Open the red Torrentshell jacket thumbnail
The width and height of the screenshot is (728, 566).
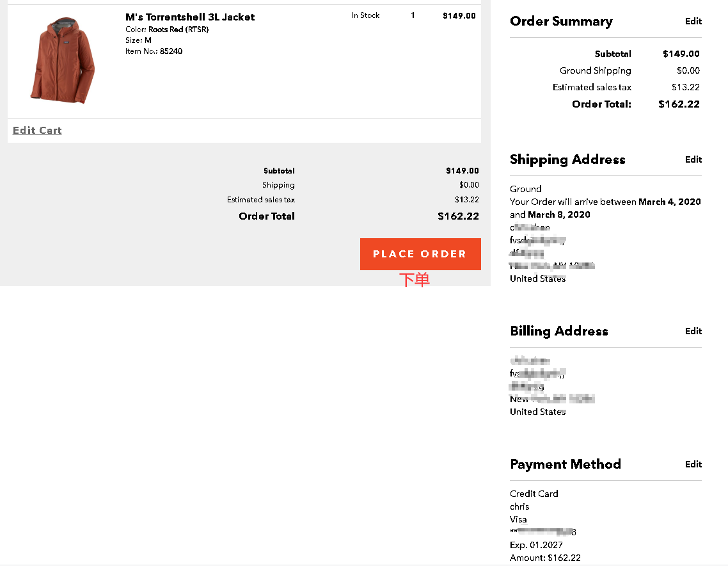point(63,60)
